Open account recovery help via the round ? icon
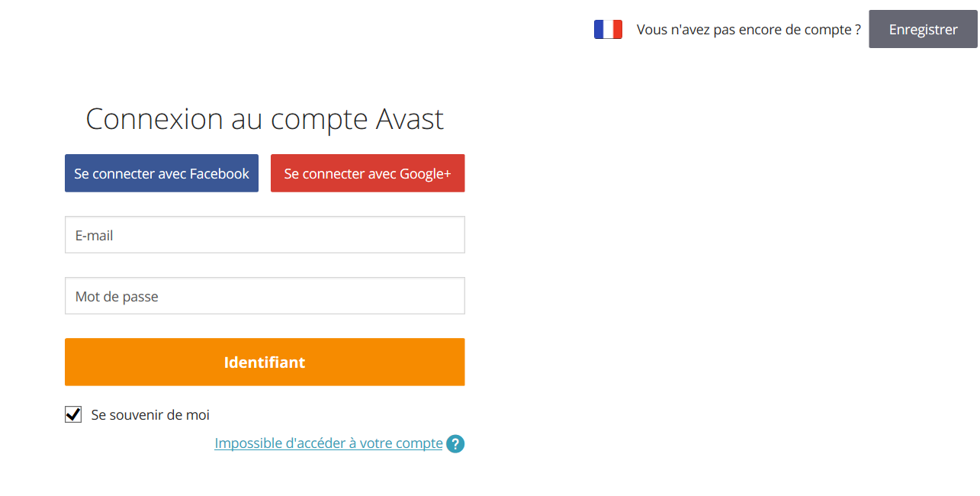 (455, 443)
